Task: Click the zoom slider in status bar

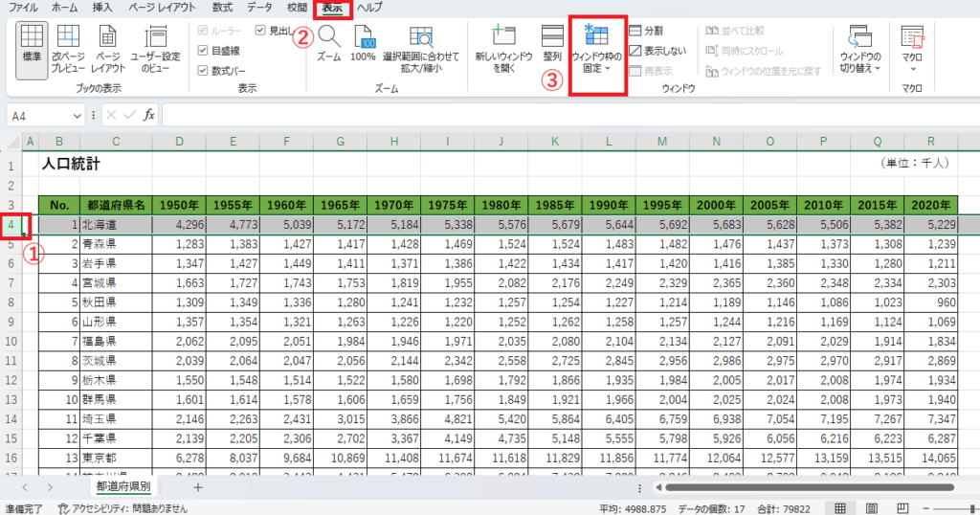Action: (x=956, y=508)
